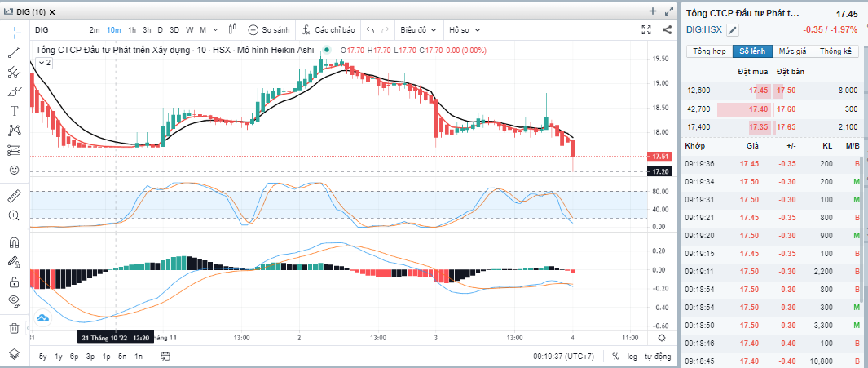Open the object tree layers icon

(15, 353)
